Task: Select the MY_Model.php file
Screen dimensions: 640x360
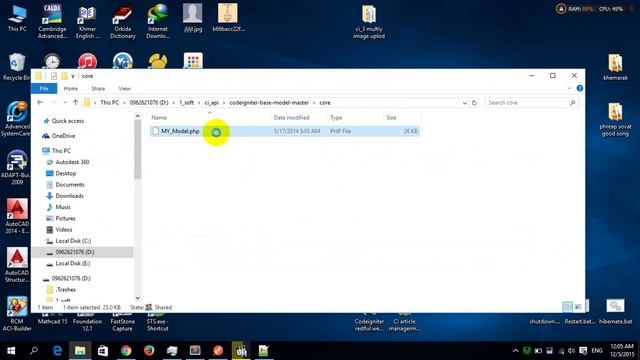Action: point(284,131)
